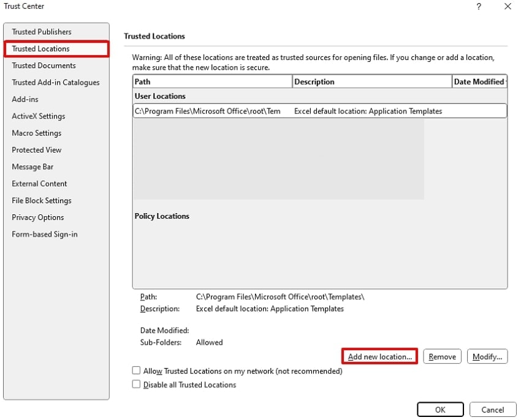521x420 pixels.
Task: Show Macro Settings
Action: tap(37, 133)
